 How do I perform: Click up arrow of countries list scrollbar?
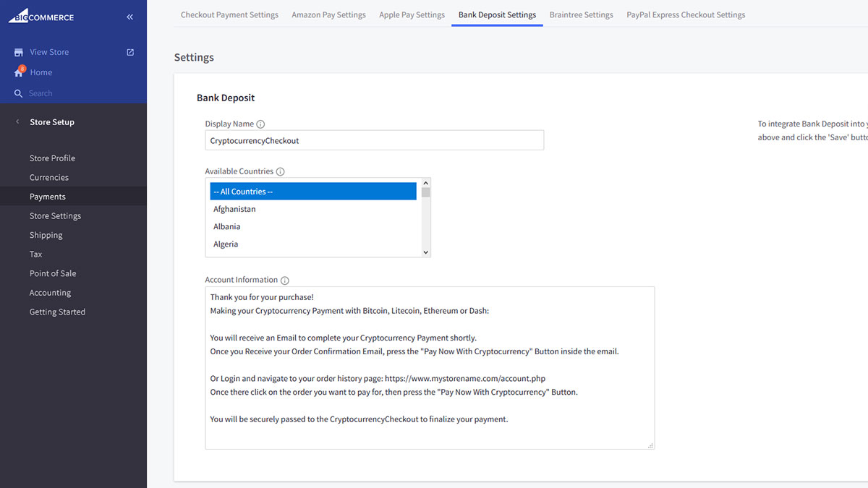click(x=426, y=183)
